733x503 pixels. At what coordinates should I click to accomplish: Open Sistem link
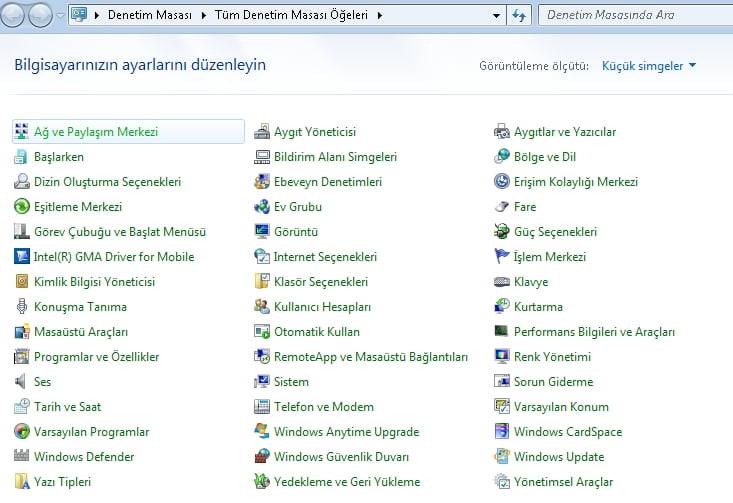coord(291,381)
